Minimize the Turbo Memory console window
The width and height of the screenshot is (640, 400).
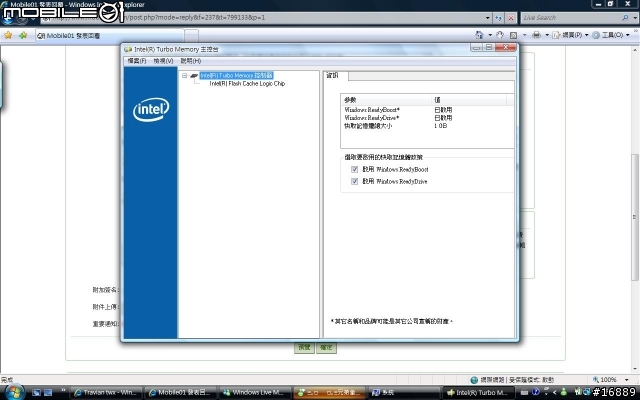point(476,47)
